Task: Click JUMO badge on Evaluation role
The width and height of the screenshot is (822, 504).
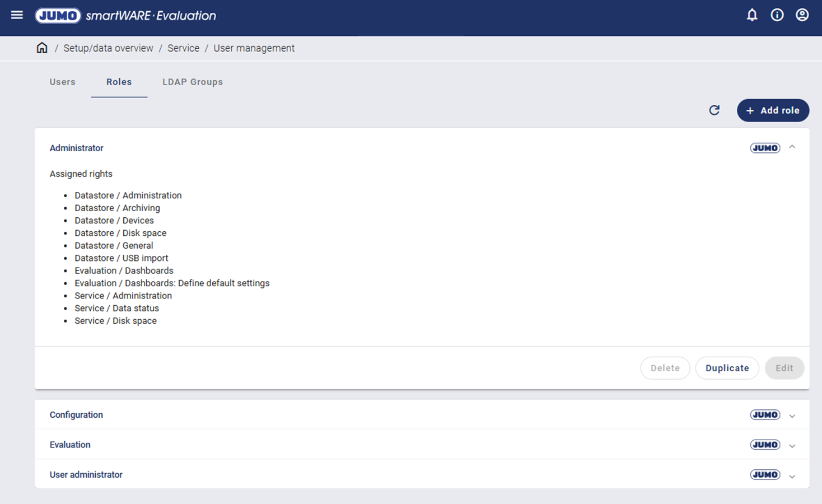Action: [765, 445]
